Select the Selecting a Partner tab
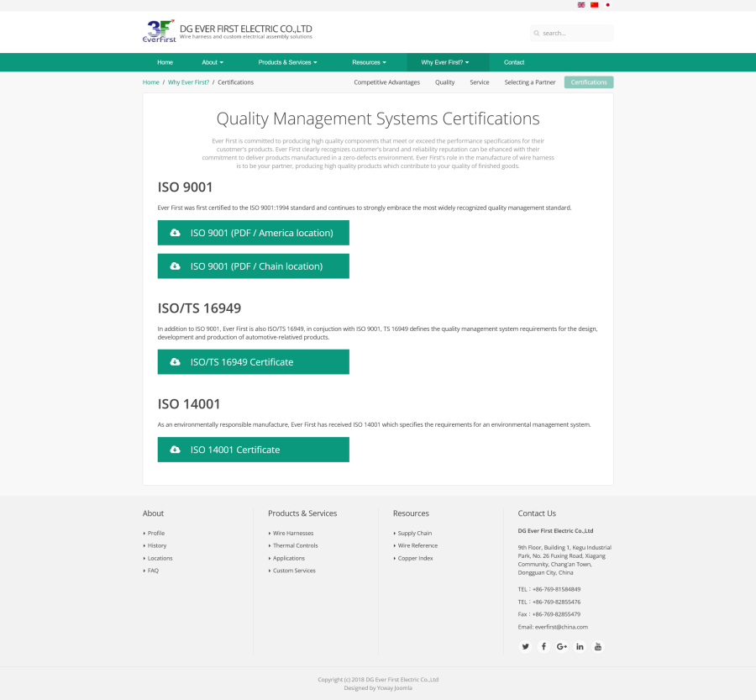Viewport: 756px width, 700px height. [x=530, y=82]
